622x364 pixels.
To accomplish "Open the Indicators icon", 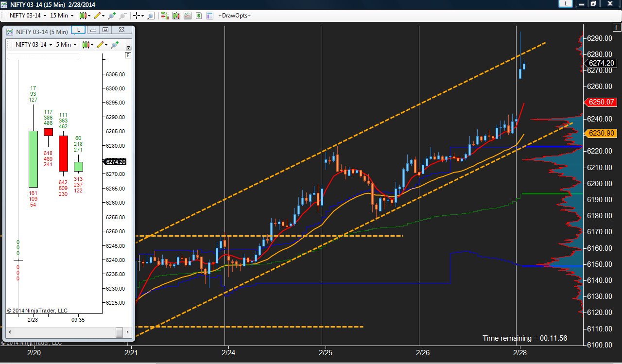I will pos(188,16).
